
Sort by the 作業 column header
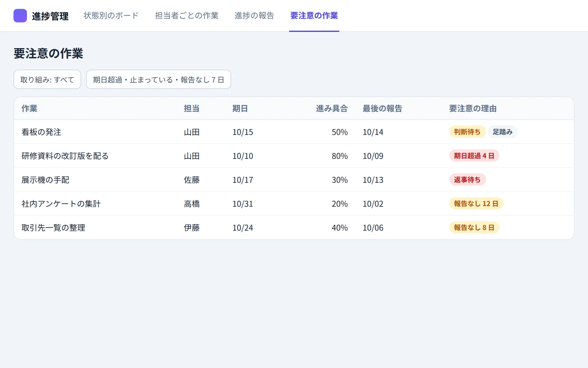(x=29, y=109)
